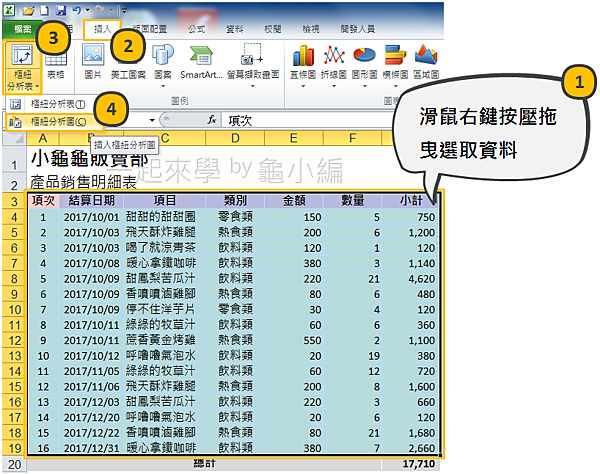Click the 數量 header cell
This screenshot has height=474, width=600.
352,200
